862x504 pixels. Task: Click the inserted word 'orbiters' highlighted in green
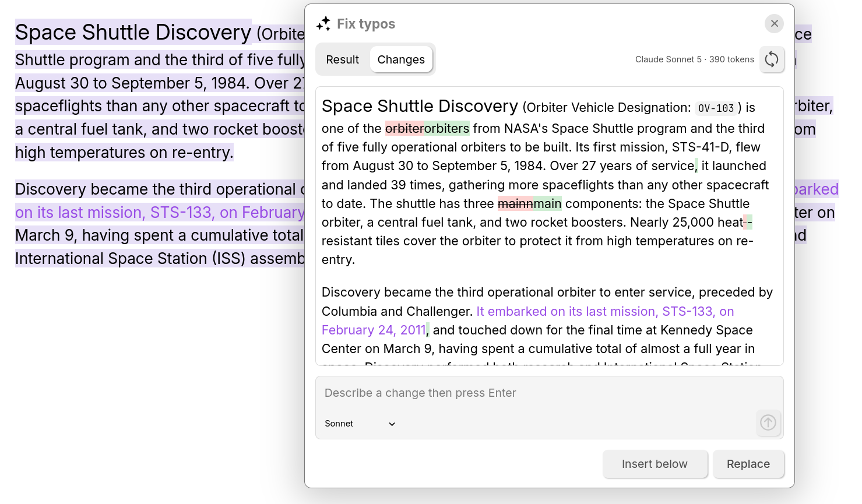[446, 128]
